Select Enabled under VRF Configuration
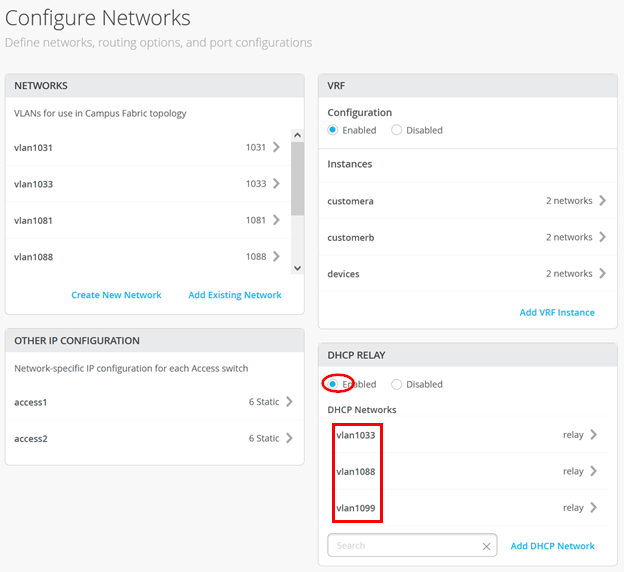Viewport: 624px width, 572px height. coord(334,130)
